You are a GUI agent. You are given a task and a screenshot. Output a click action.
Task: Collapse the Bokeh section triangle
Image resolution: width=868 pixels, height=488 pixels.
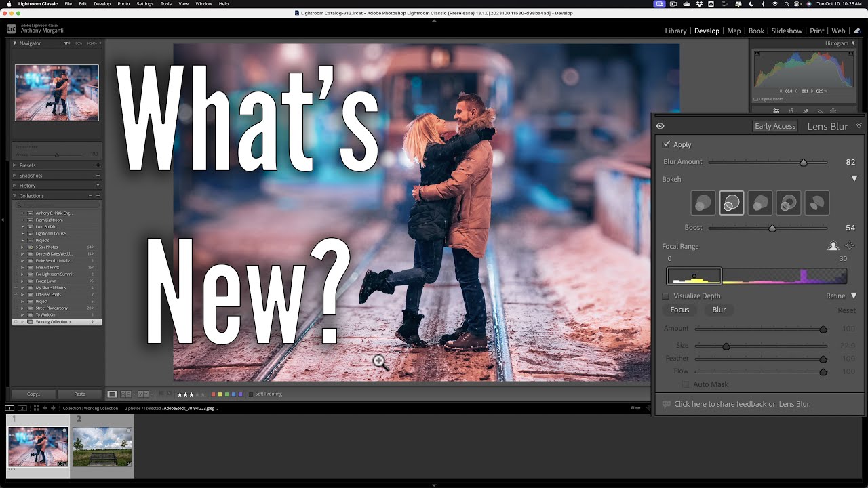tap(854, 179)
